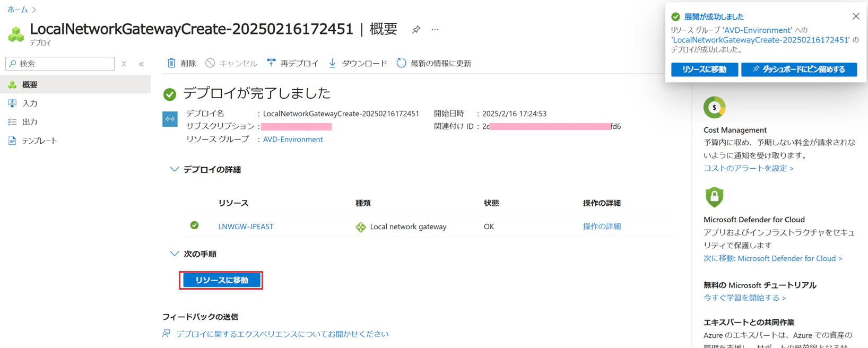Open the ホーム breadcrumb link
The height and width of the screenshot is (348, 868).
click(x=18, y=10)
